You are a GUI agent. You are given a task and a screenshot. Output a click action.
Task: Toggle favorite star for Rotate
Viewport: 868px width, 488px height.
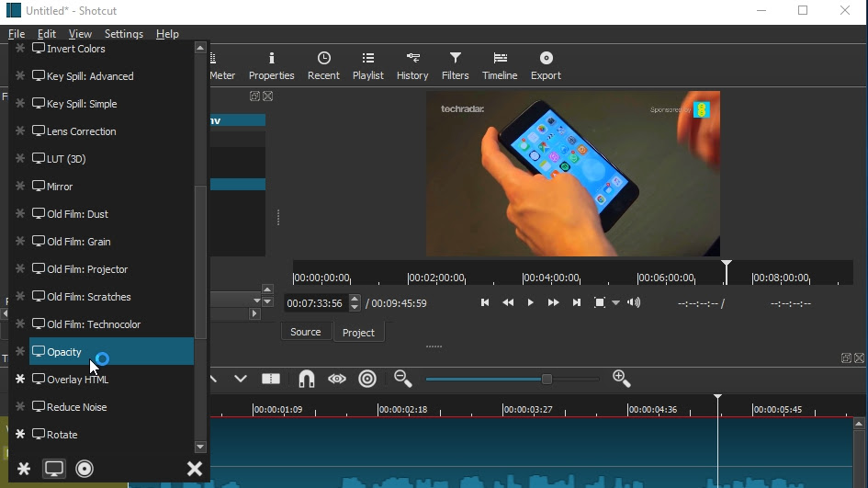[20, 435]
